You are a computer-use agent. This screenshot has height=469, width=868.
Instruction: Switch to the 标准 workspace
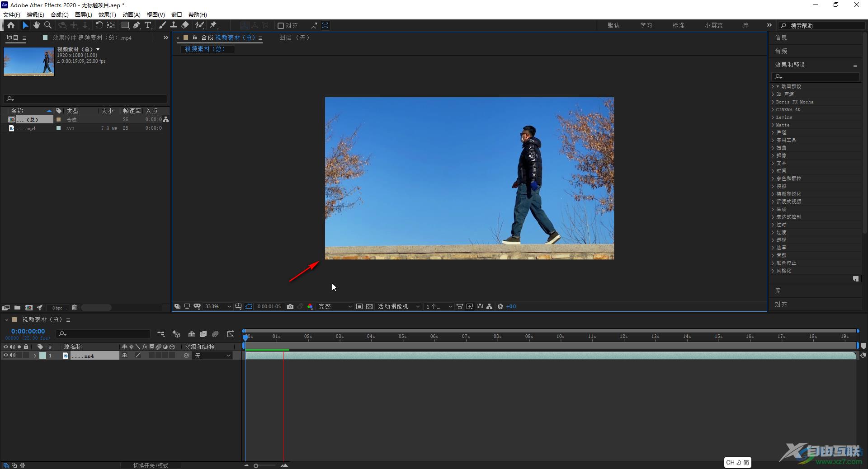[x=679, y=25]
